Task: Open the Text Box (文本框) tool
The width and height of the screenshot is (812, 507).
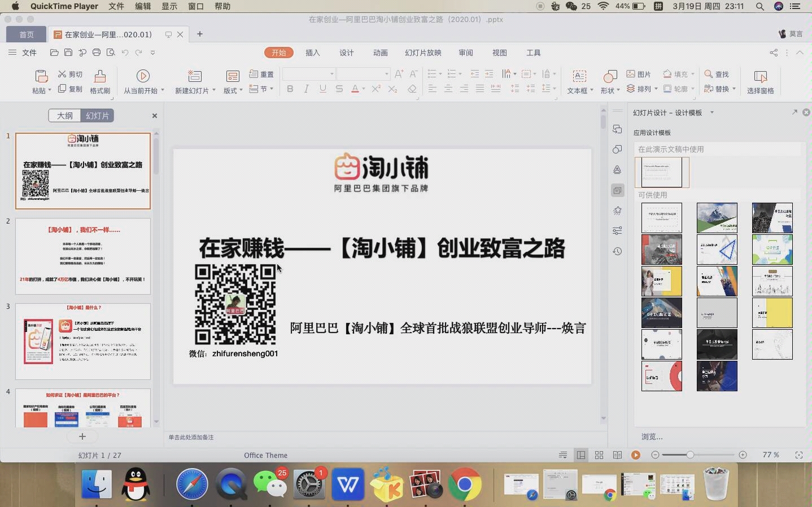Action: point(579,81)
